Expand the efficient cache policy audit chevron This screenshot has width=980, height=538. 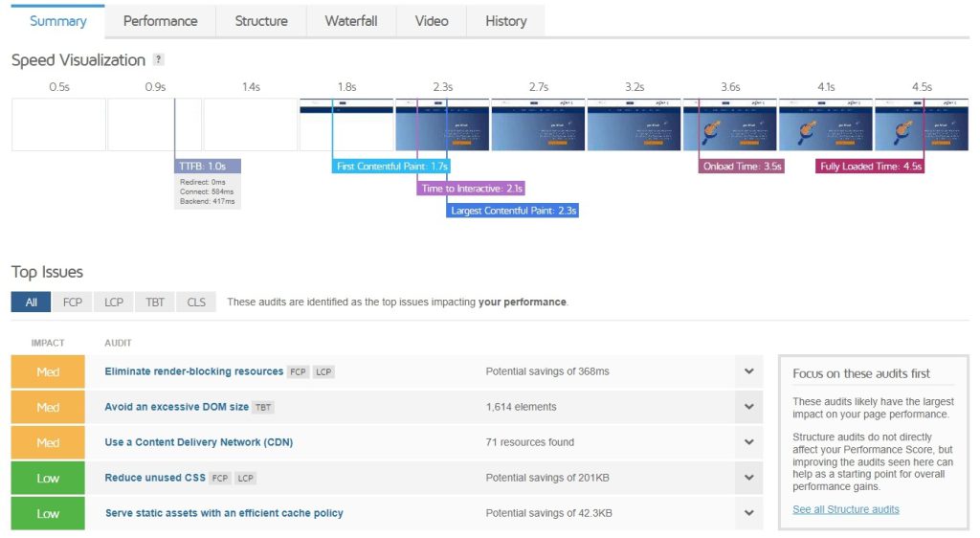tap(748, 513)
